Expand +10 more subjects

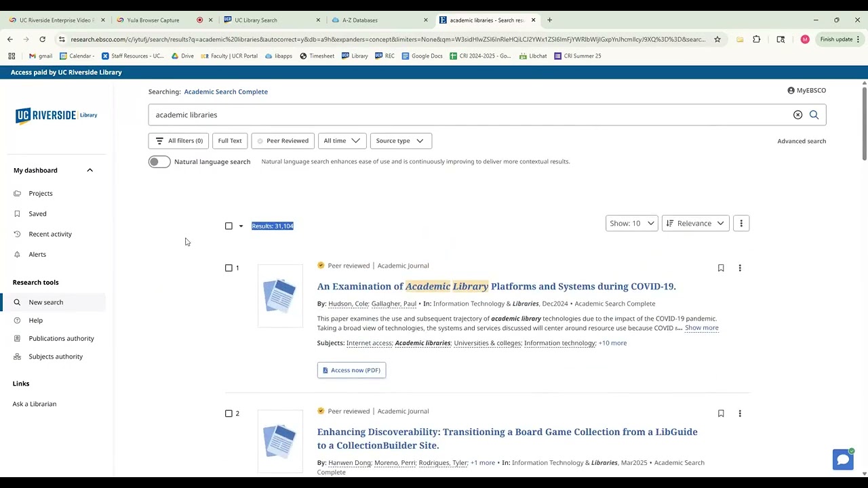[x=612, y=343]
